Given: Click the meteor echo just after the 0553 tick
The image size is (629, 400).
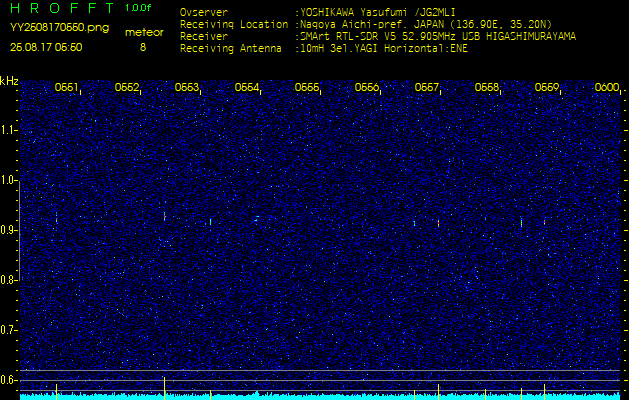Looking at the screenshot, I should 210,222.
